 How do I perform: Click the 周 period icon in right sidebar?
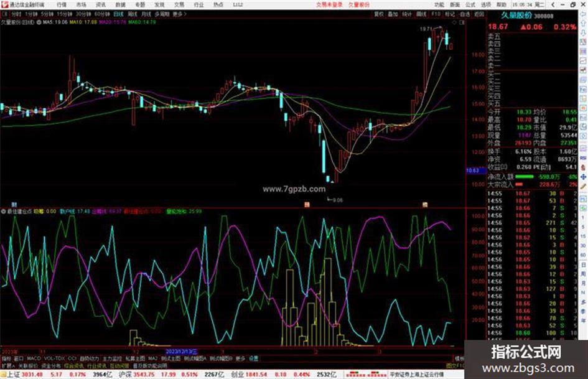point(584,274)
